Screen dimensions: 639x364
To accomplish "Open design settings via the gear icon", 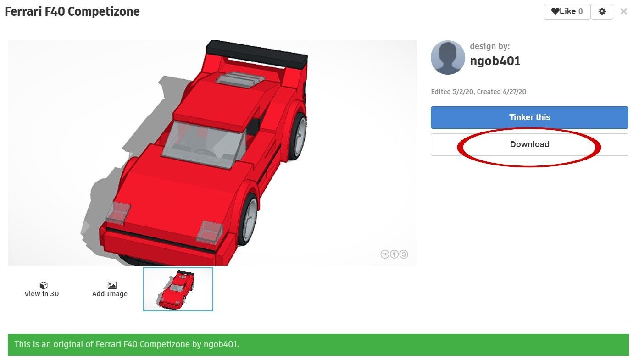I will point(602,11).
